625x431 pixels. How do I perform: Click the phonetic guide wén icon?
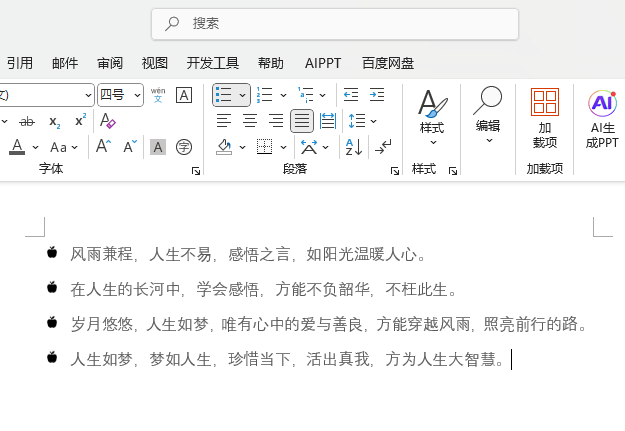pos(158,95)
